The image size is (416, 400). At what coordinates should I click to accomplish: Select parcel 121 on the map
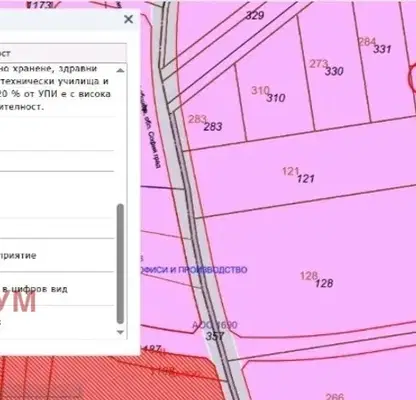(x=306, y=179)
